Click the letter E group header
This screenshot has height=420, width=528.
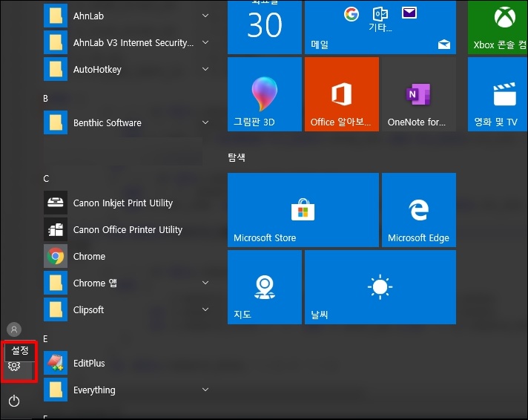pyautogui.click(x=45, y=339)
